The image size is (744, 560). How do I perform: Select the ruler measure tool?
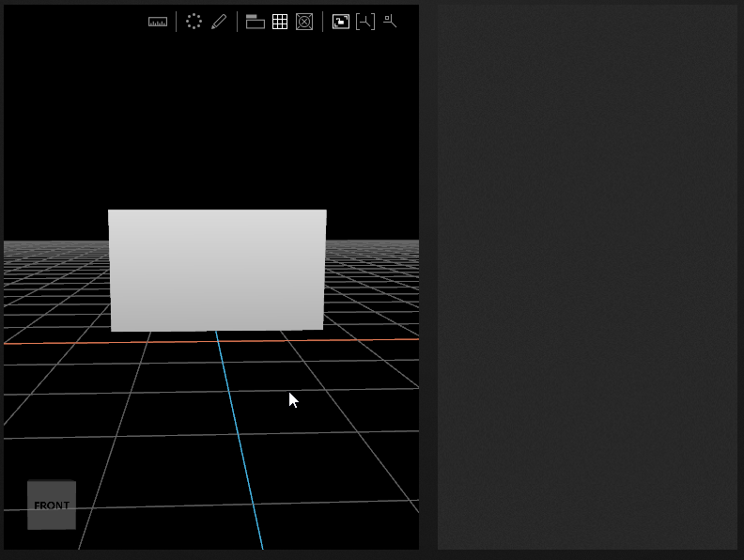click(x=158, y=22)
